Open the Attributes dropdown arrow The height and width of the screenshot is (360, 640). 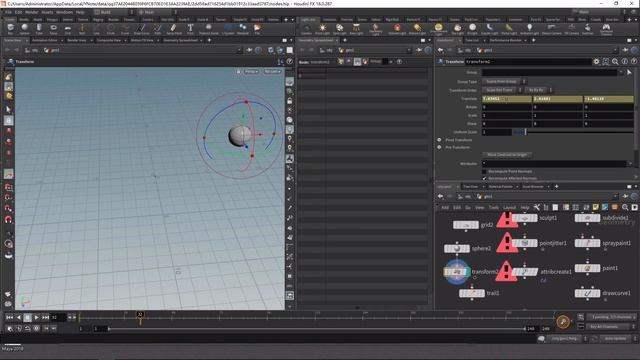(630, 164)
